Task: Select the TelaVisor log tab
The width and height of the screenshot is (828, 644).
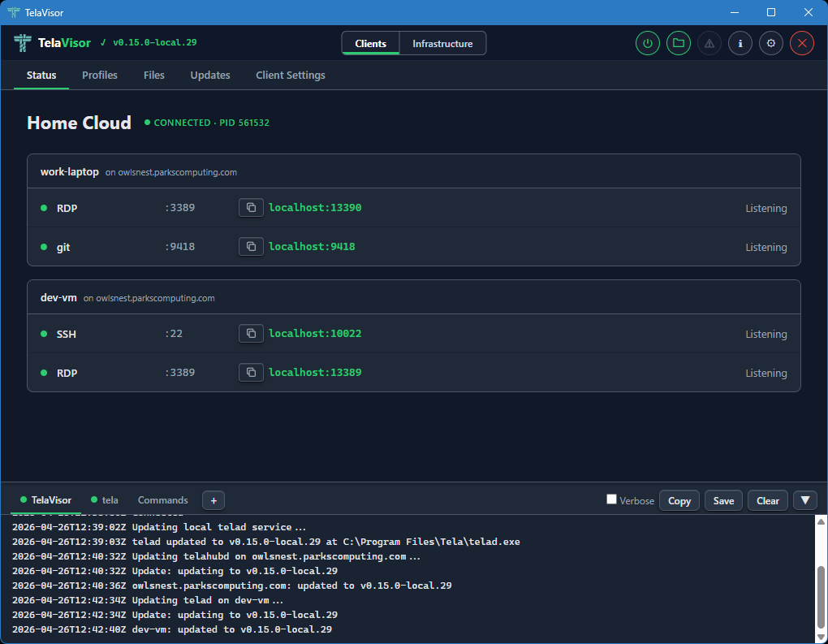Action: pos(46,499)
